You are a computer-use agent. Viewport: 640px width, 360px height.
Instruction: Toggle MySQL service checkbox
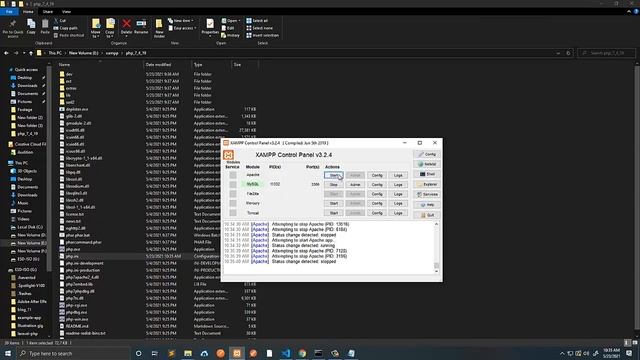233,184
